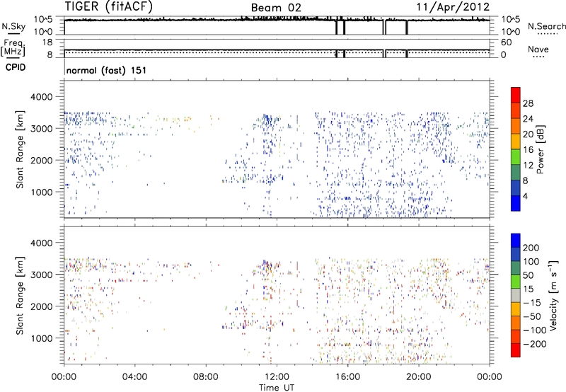Click the 3000 tick on velocity panel axis
The width and height of the screenshot is (566, 392).
pos(41,275)
